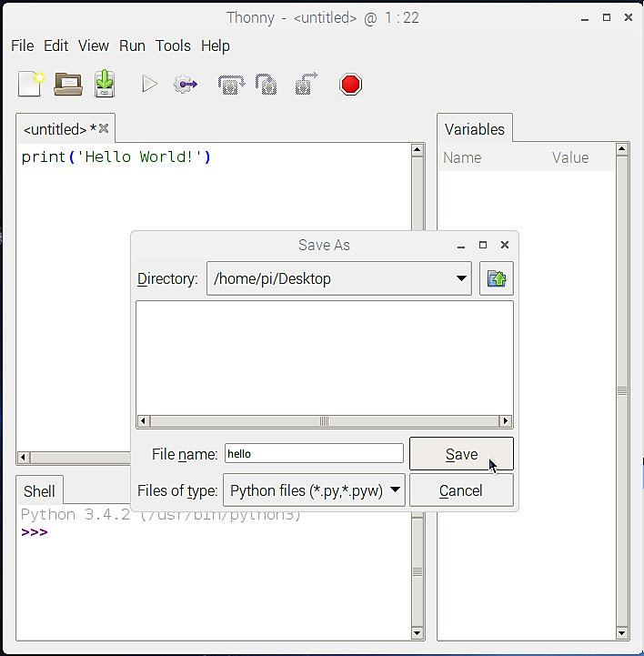Click the Shell scrollbar thumb
Screen dimensions: 644x656
[417, 572]
